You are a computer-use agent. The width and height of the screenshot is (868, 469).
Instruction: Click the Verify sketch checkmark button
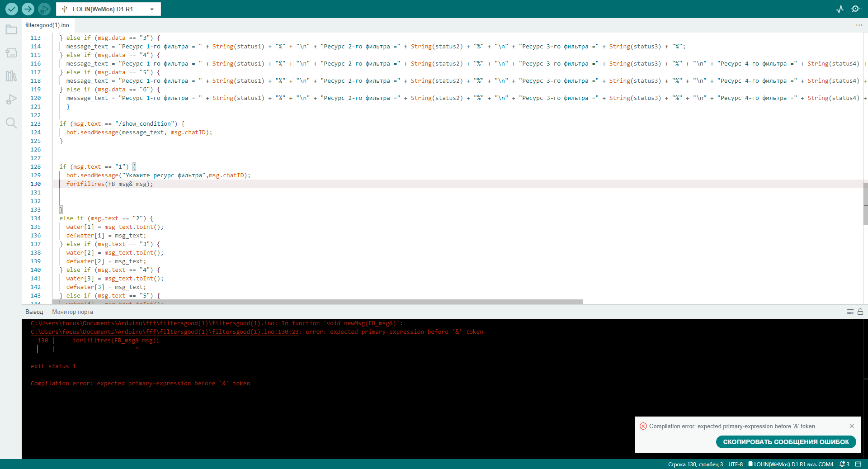pyautogui.click(x=12, y=9)
